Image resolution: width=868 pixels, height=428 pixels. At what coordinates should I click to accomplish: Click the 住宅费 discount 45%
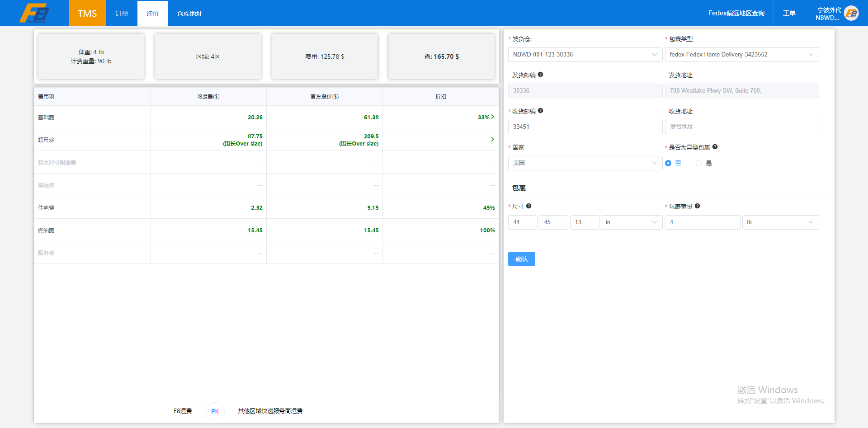click(x=489, y=208)
